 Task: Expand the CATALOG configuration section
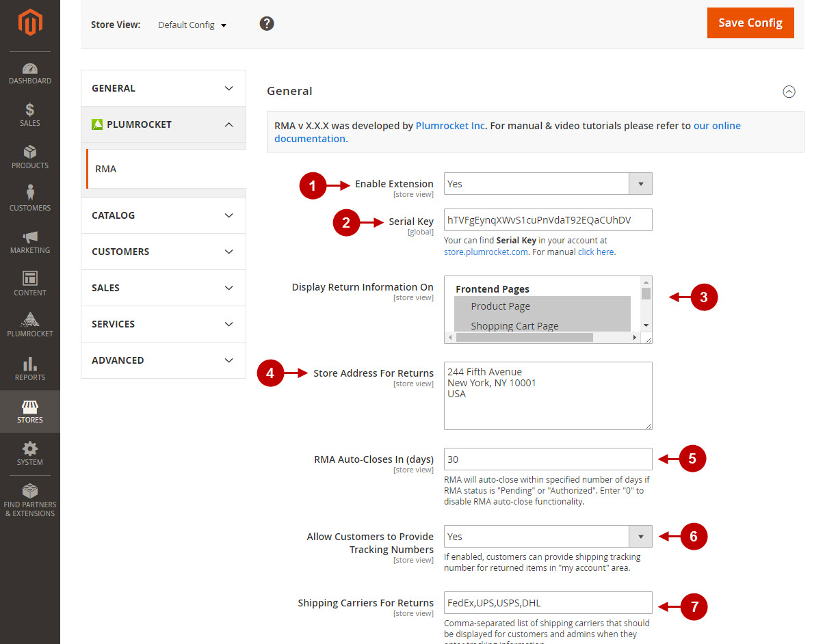pos(163,215)
